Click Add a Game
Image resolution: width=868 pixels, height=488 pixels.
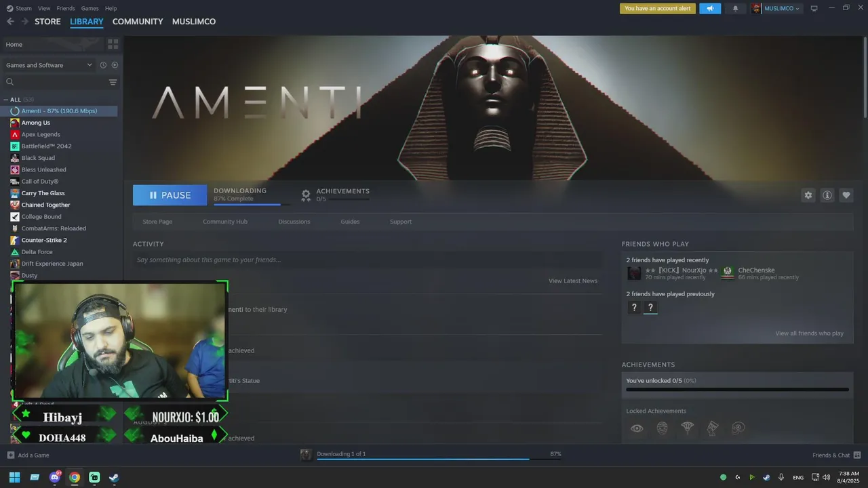(28, 455)
